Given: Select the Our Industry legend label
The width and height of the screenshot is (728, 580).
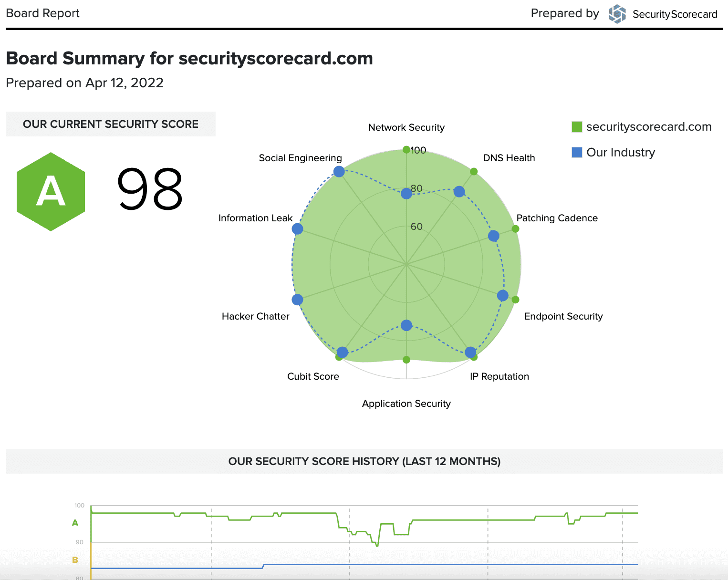Looking at the screenshot, I should (621, 153).
